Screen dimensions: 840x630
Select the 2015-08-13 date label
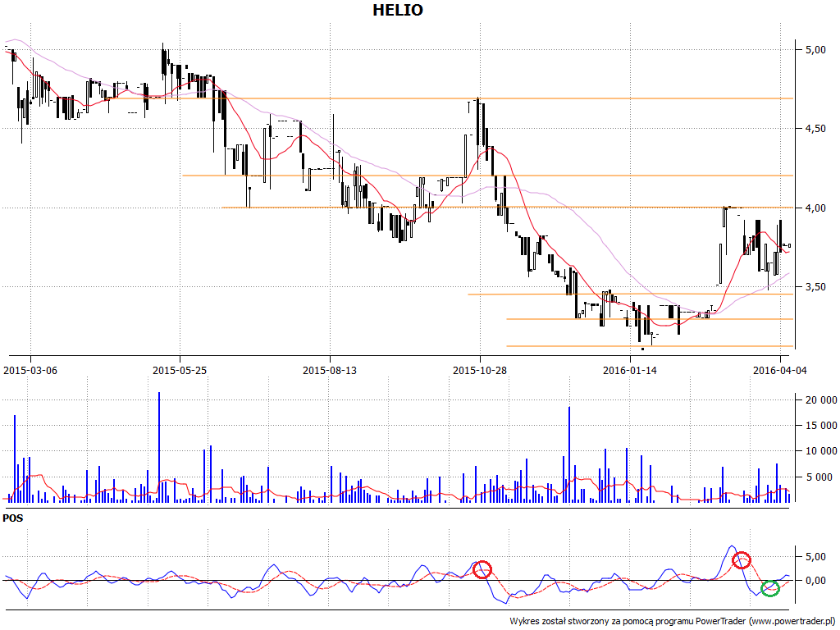click(x=330, y=370)
